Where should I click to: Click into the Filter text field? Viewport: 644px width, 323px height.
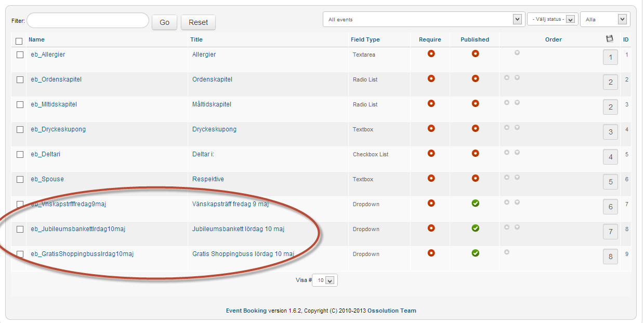tap(88, 21)
